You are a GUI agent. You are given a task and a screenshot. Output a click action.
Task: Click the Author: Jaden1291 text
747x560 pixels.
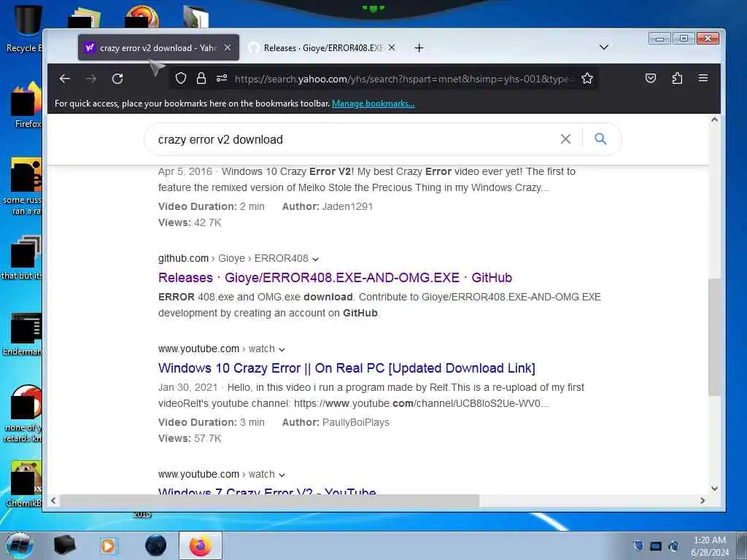(x=328, y=206)
